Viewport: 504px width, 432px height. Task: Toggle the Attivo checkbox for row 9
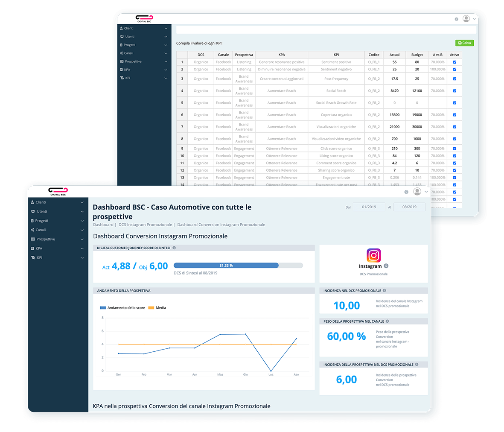(454, 149)
